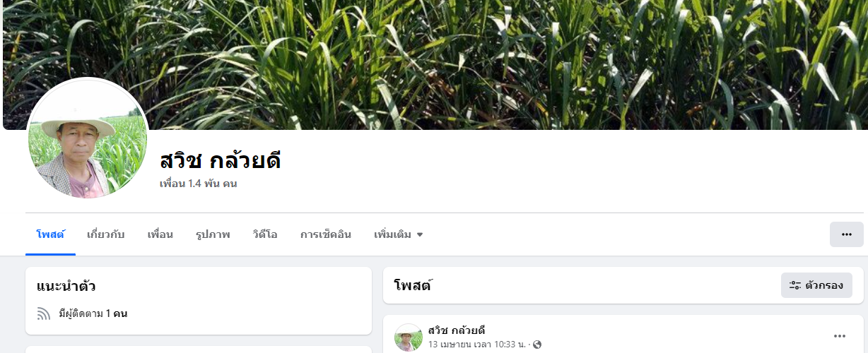868x353 pixels.
Task: Click the followers RSS feed icon
Action: (x=44, y=313)
